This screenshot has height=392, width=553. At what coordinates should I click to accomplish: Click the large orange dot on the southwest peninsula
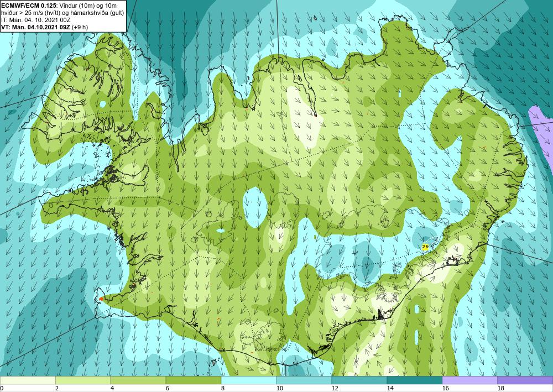point(101,299)
